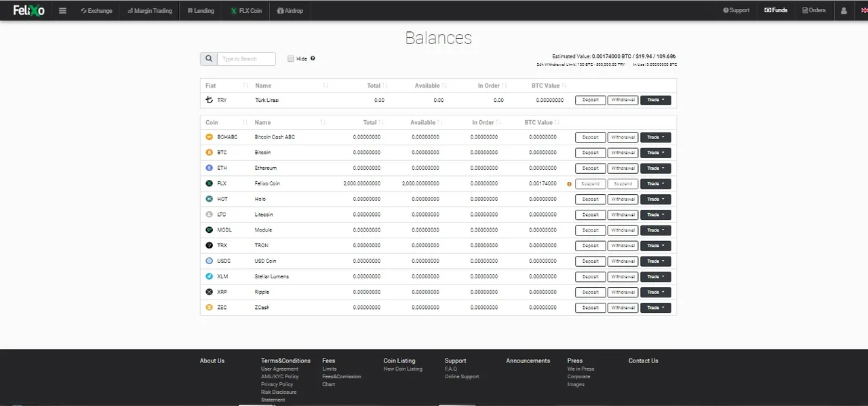The height and width of the screenshot is (406, 868).
Task: Click Deposit button for BTC
Action: coord(591,153)
